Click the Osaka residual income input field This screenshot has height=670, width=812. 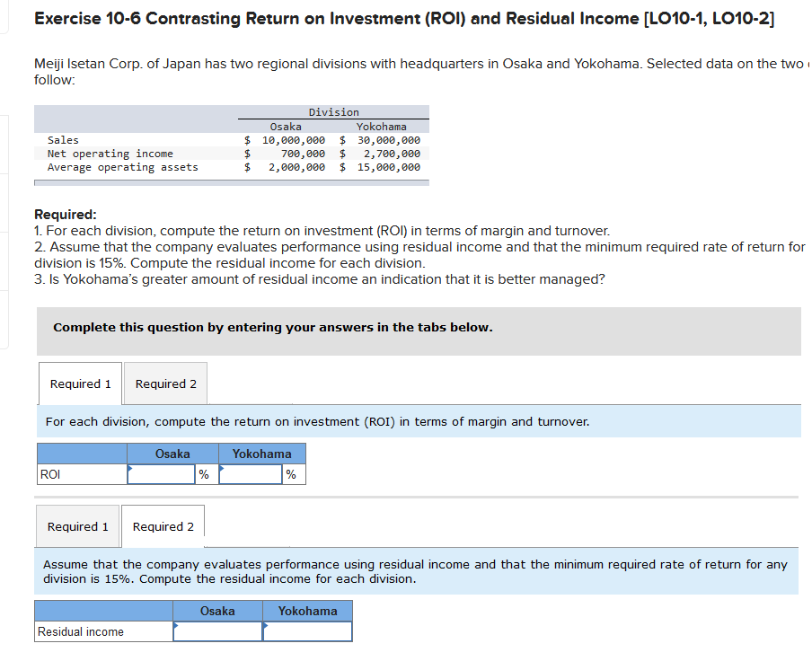[217, 631]
